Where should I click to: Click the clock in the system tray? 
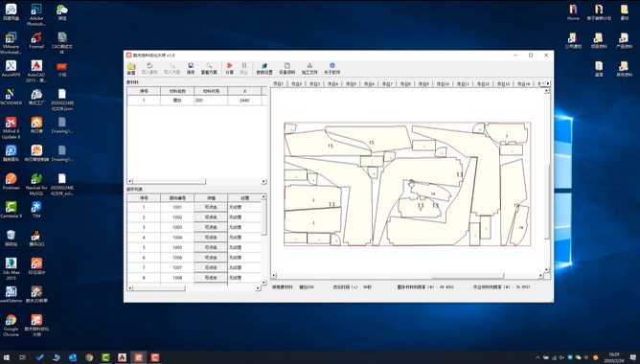click(x=614, y=357)
